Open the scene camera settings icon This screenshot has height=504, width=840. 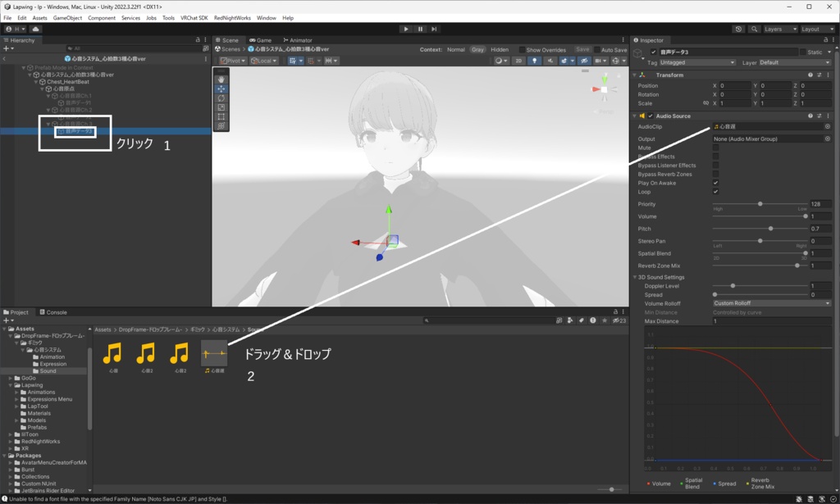[600, 61]
